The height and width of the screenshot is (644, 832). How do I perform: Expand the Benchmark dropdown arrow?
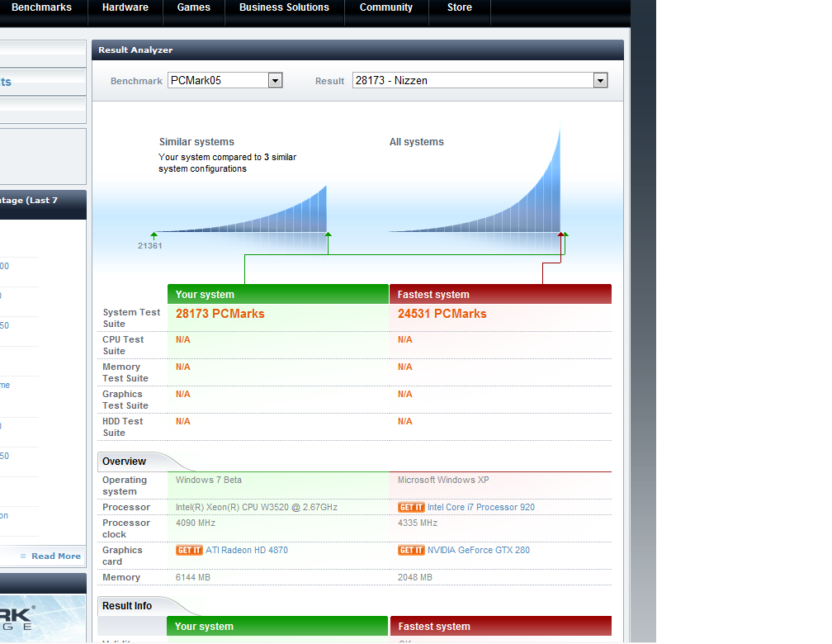275,81
